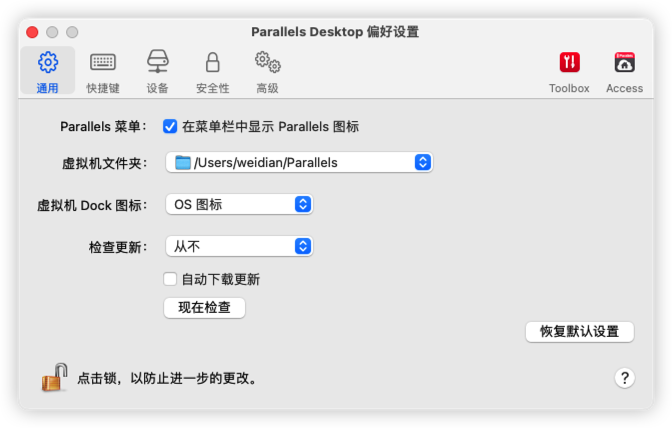
Task: Switch to the 快捷键 keyboard tab
Action: point(103,71)
